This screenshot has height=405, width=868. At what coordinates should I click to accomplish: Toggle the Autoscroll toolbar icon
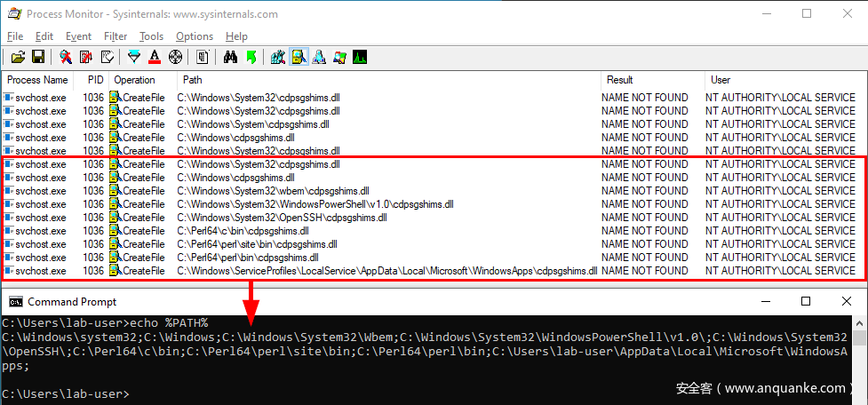pyautogui.click(x=86, y=58)
